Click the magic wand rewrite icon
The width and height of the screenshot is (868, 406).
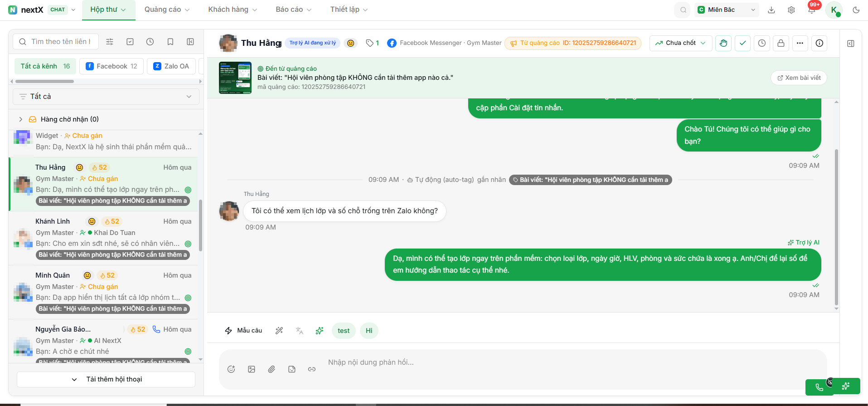279,331
